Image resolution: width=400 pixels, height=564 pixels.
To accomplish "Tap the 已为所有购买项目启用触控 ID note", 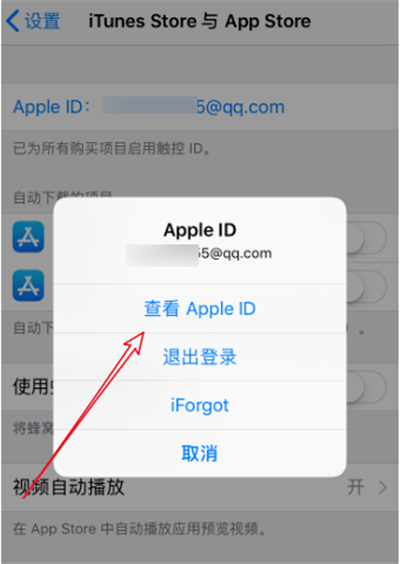I will pyautogui.click(x=112, y=149).
